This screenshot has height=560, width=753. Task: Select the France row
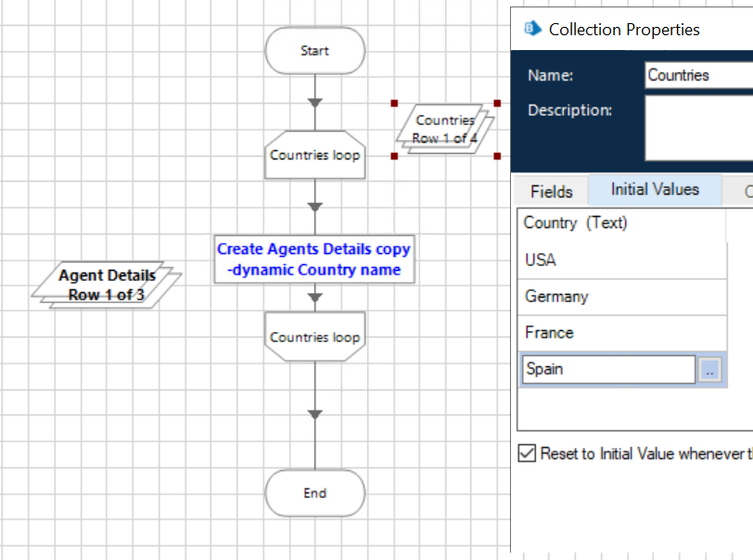pyautogui.click(x=621, y=333)
